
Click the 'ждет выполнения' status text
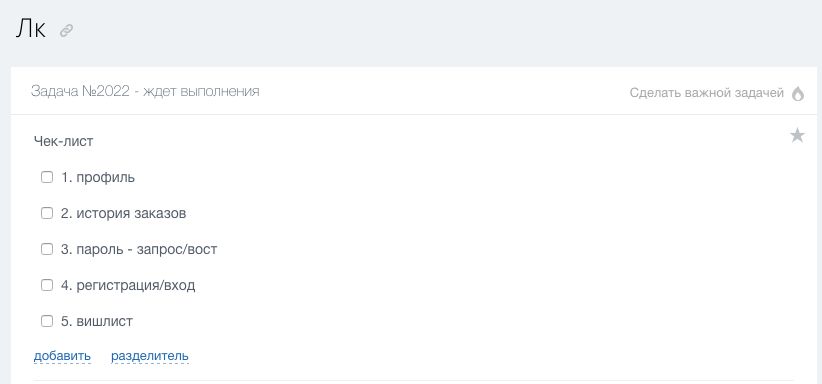click(201, 92)
